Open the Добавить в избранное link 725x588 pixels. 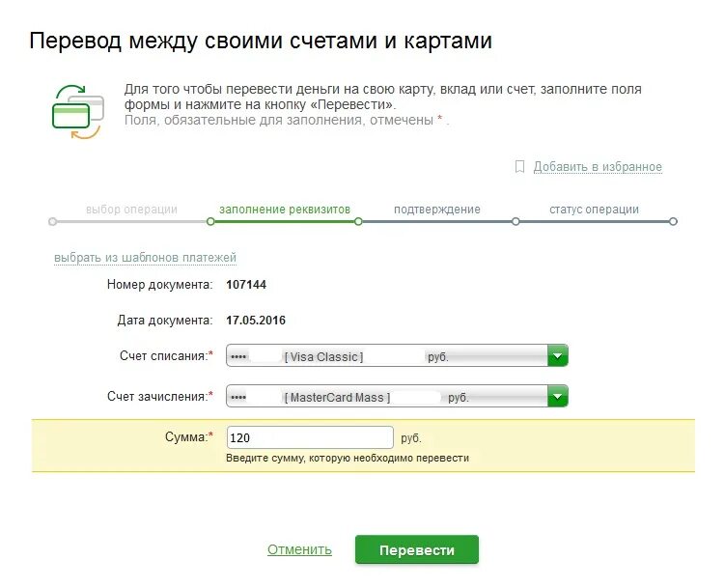coord(598,166)
